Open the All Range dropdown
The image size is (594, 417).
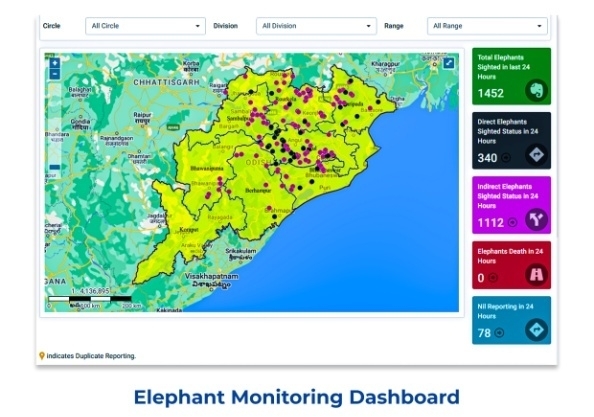pos(487,26)
